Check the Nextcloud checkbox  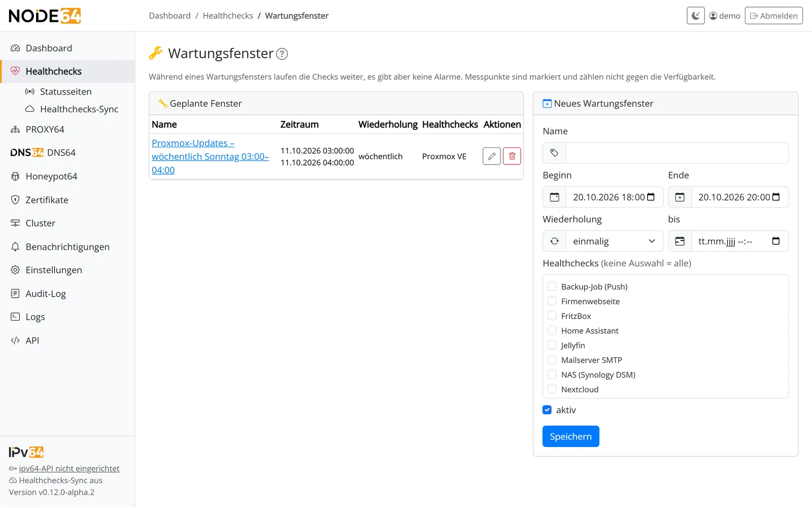tap(552, 390)
